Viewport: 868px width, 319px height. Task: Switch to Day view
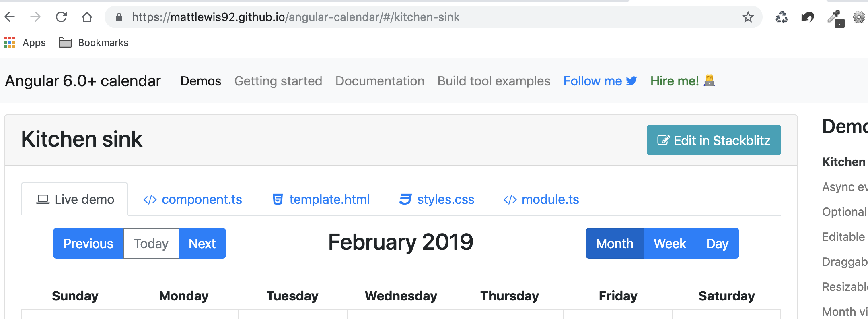717,243
